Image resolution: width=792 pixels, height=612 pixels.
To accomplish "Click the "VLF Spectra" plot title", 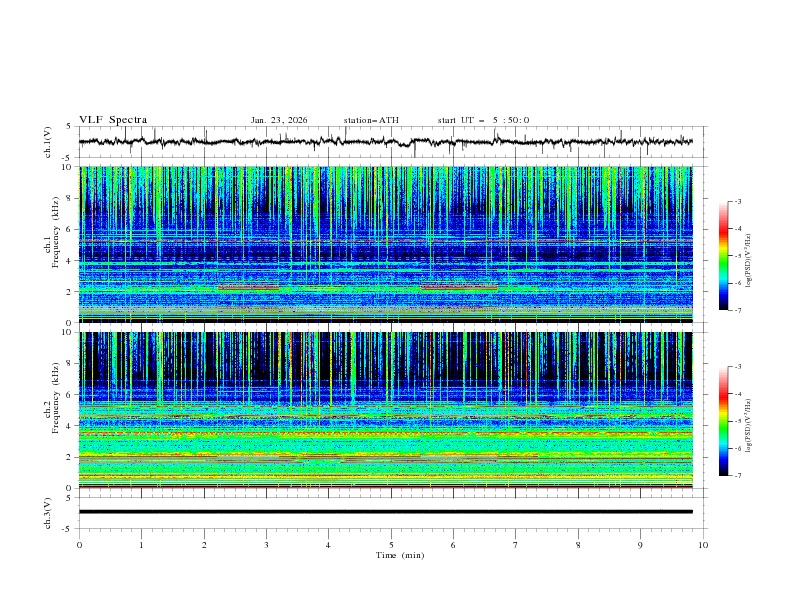I will click(112, 119).
